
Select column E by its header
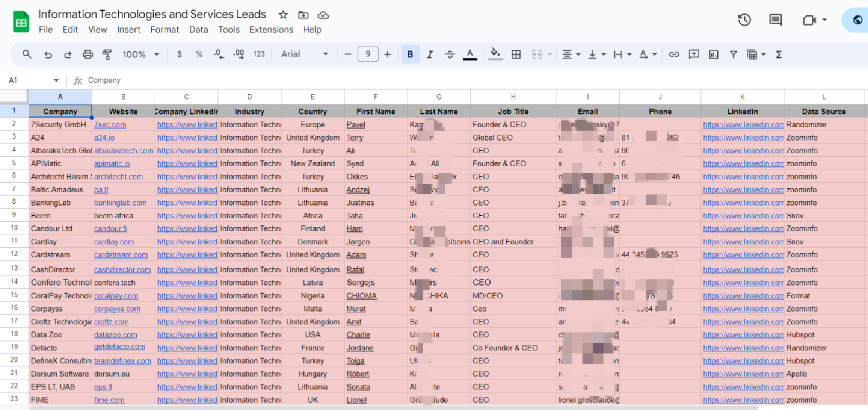313,97
